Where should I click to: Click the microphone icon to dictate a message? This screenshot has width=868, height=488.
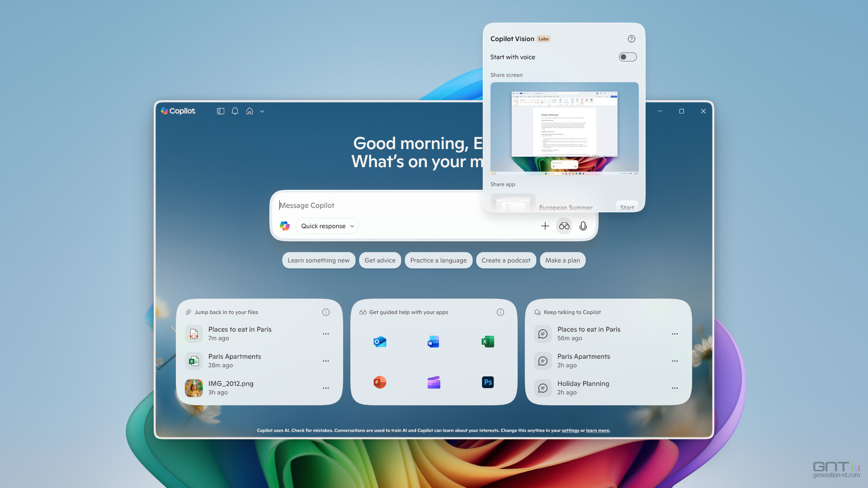coord(583,225)
